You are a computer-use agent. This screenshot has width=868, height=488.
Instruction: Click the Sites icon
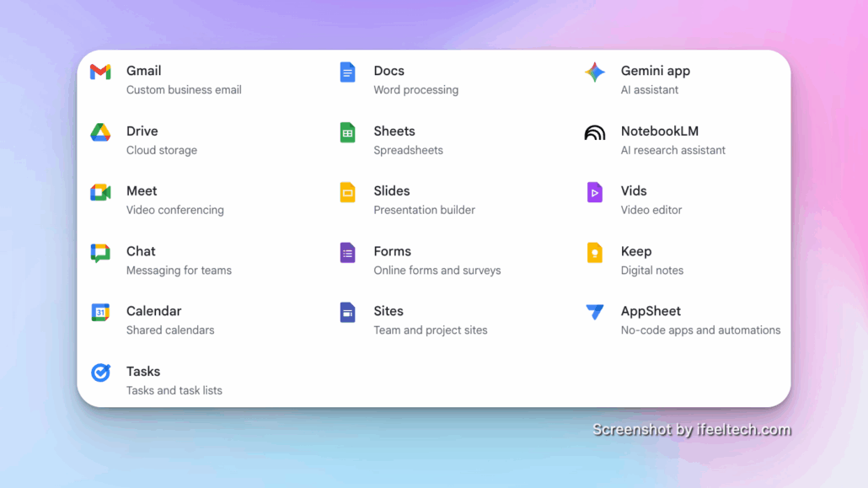347,313
